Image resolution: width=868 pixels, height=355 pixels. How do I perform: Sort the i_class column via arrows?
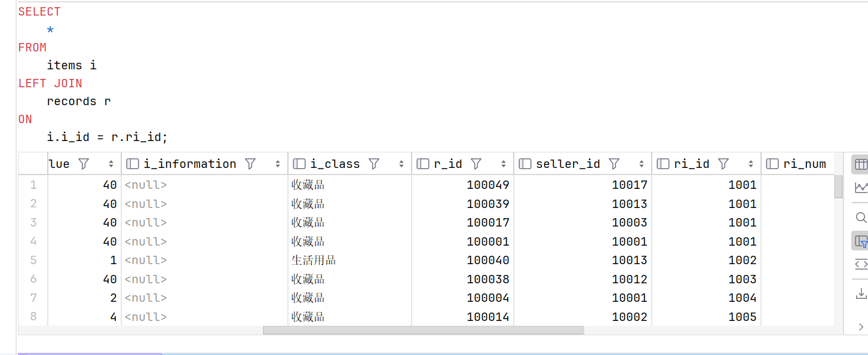point(401,164)
